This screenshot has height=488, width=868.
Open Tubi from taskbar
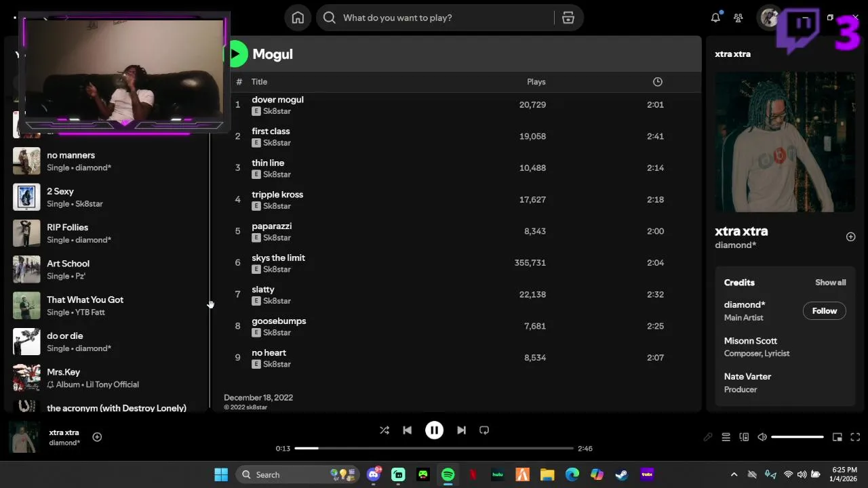point(647,474)
